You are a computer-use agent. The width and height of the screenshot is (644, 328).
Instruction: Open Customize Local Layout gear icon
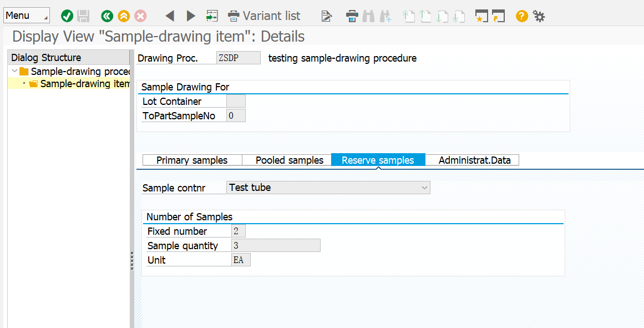pos(539,16)
